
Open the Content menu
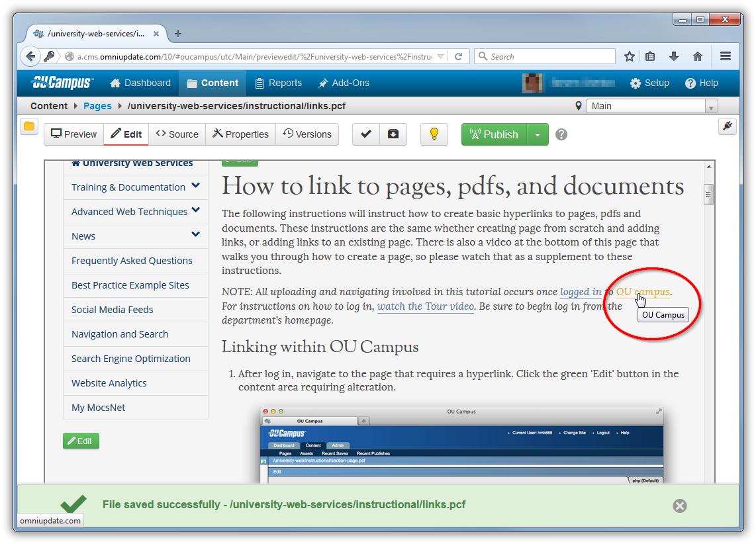pos(212,83)
